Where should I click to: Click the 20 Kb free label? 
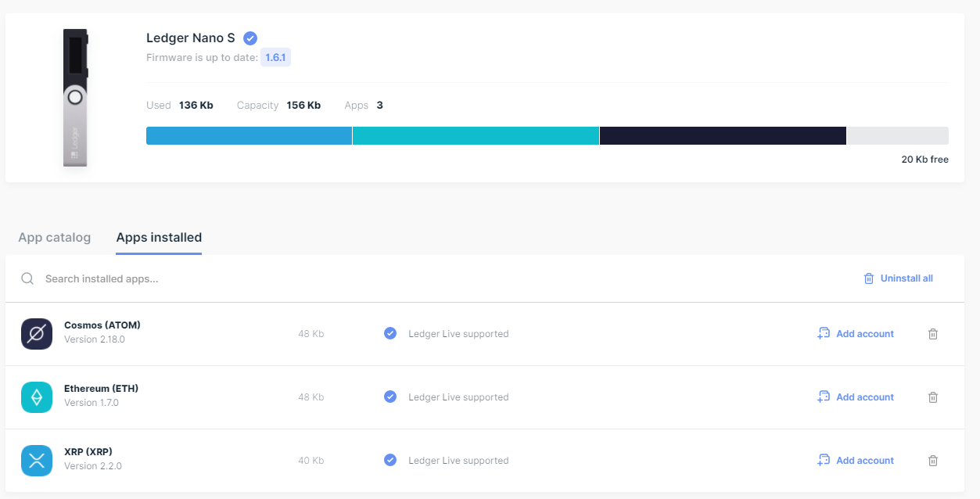924,160
